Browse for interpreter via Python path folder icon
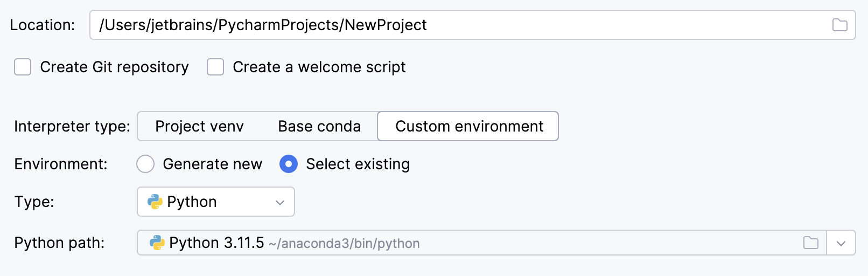 810,243
